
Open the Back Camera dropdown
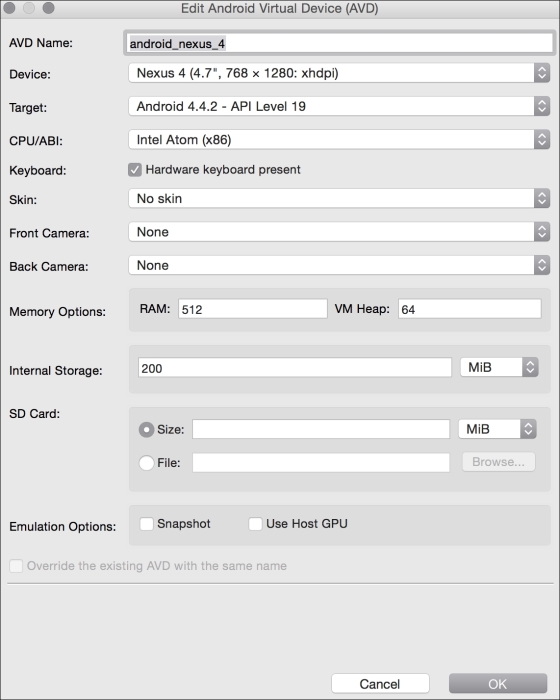tap(339, 265)
